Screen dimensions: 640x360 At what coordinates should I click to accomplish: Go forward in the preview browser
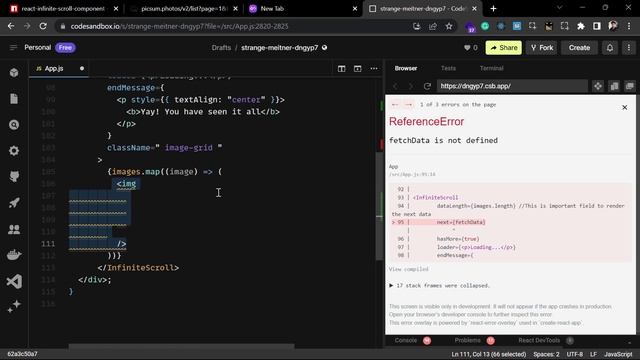(x=411, y=86)
